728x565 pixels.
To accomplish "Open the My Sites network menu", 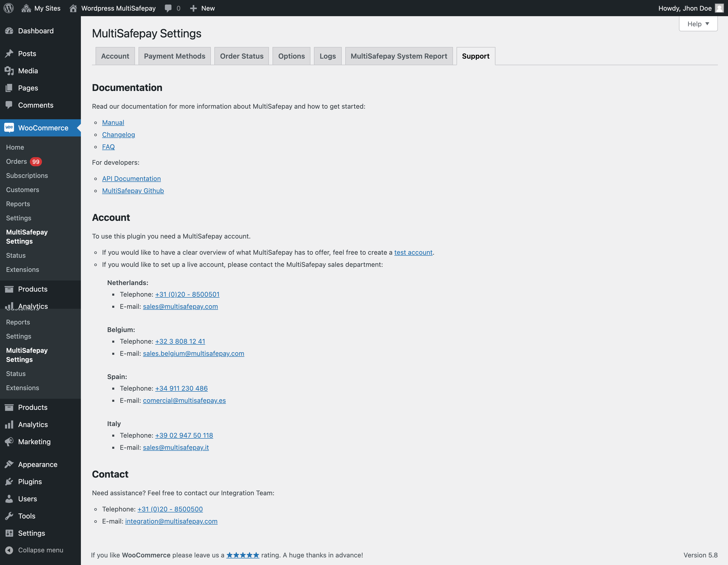I will (x=41, y=8).
